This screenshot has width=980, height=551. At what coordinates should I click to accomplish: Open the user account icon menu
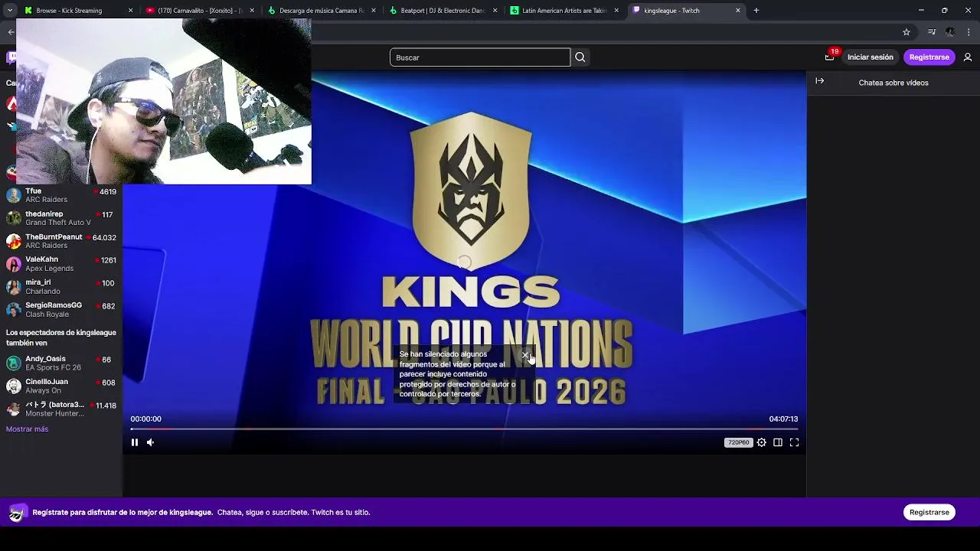(x=968, y=57)
